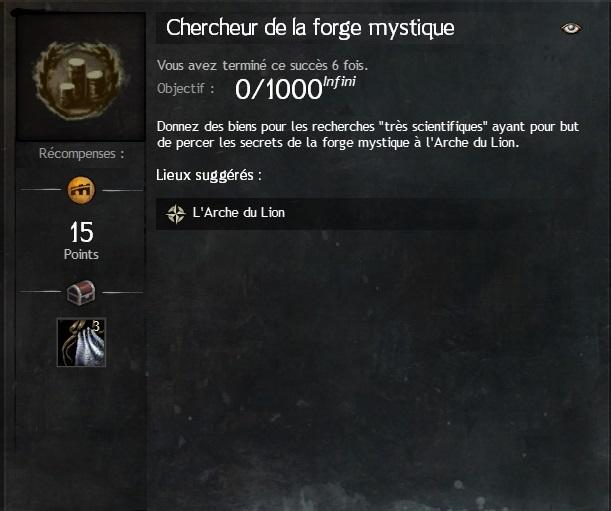Click the Lieux suggérés heading

pos(209,175)
